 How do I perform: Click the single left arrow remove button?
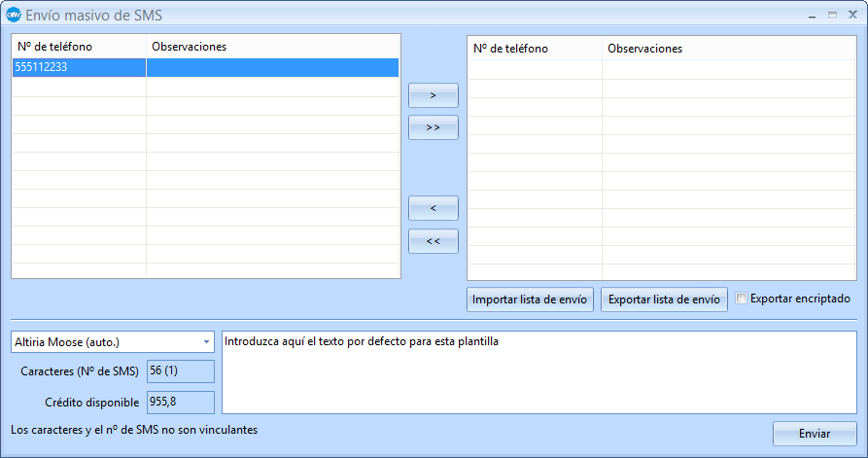[x=433, y=208]
